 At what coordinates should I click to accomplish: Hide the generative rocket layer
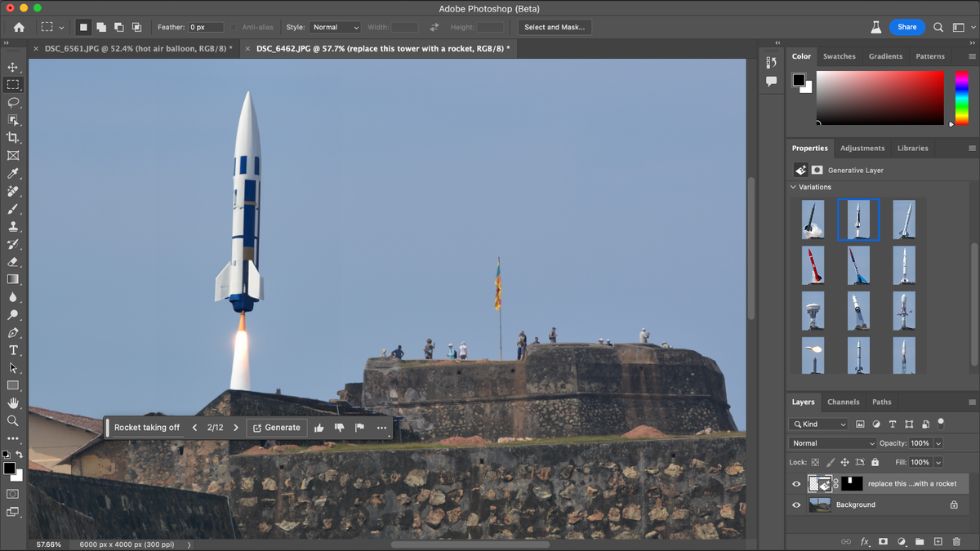click(x=796, y=484)
